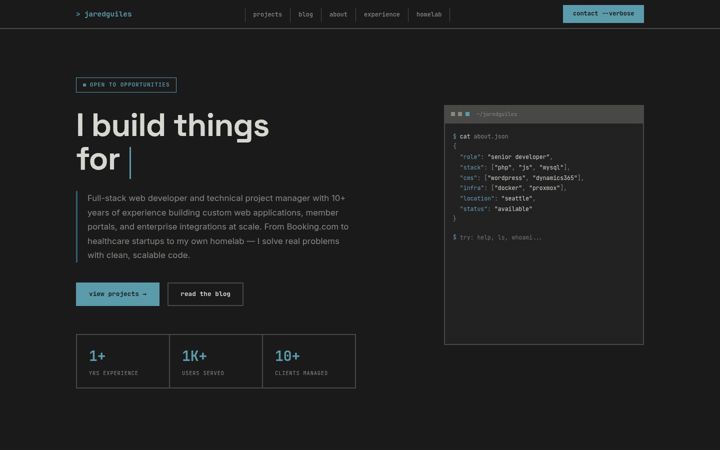Click the Full-stack web developer intro paragraph
The height and width of the screenshot is (450, 720).
(218, 226)
